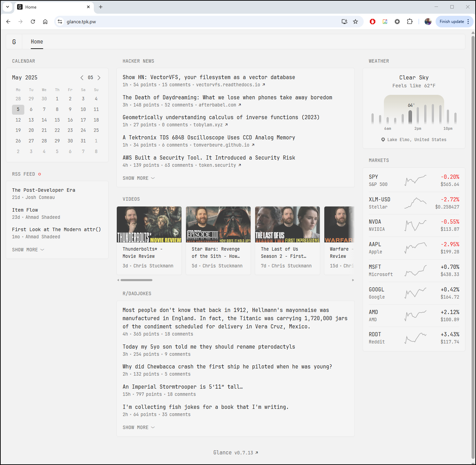The width and height of the screenshot is (476, 465).
Task: View site information icon in address bar
Action: tap(60, 22)
